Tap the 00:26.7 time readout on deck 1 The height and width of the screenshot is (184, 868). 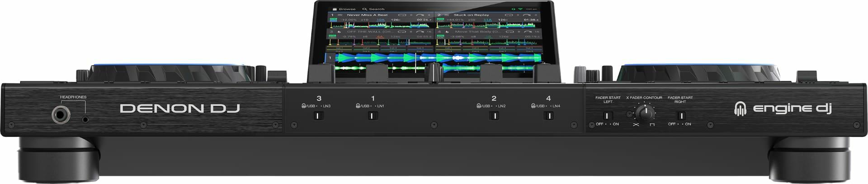[x=424, y=20]
